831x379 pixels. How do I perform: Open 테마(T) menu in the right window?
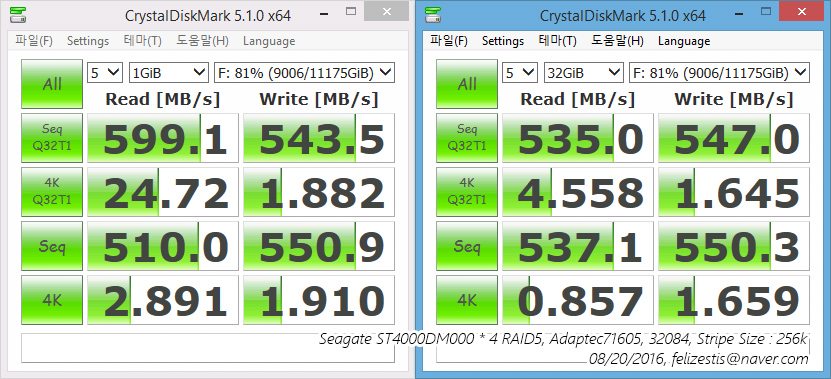pos(558,41)
